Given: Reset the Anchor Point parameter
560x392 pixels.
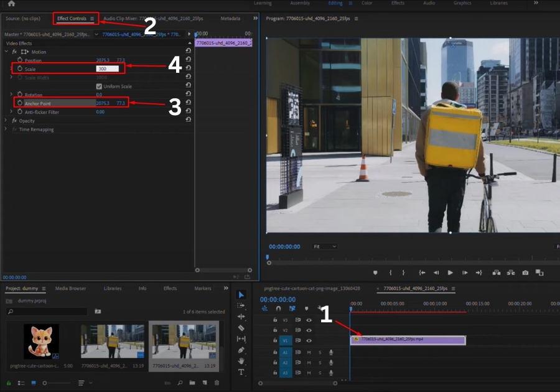Looking at the screenshot, I should pos(189,103).
